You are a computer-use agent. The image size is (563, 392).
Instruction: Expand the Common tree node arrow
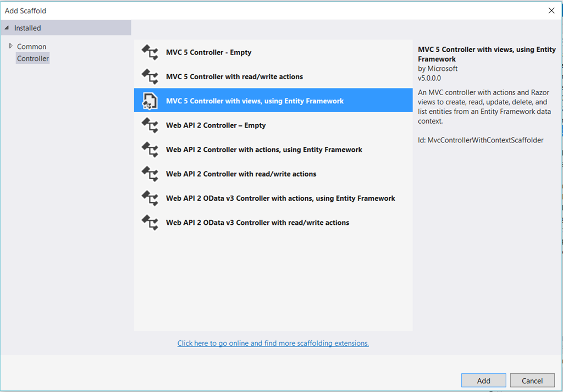[11, 46]
